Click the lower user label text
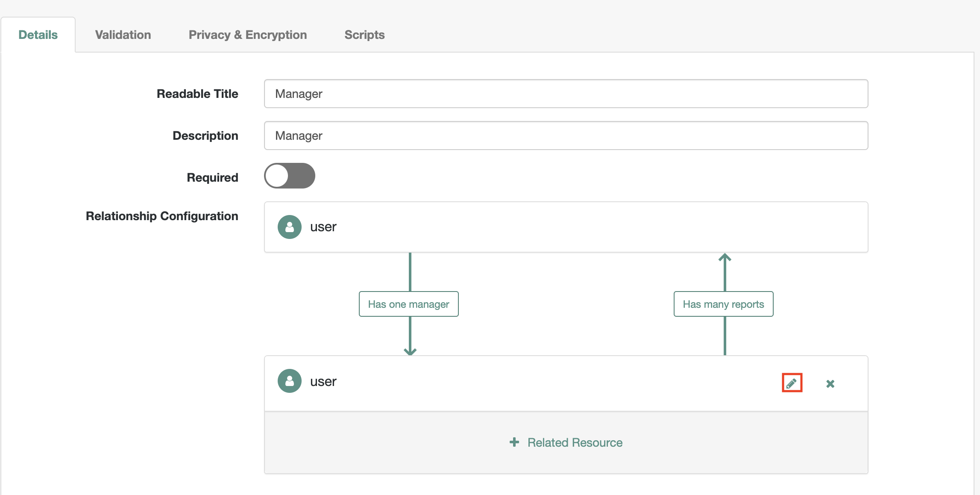This screenshot has width=980, height=495. click(323, 381)
